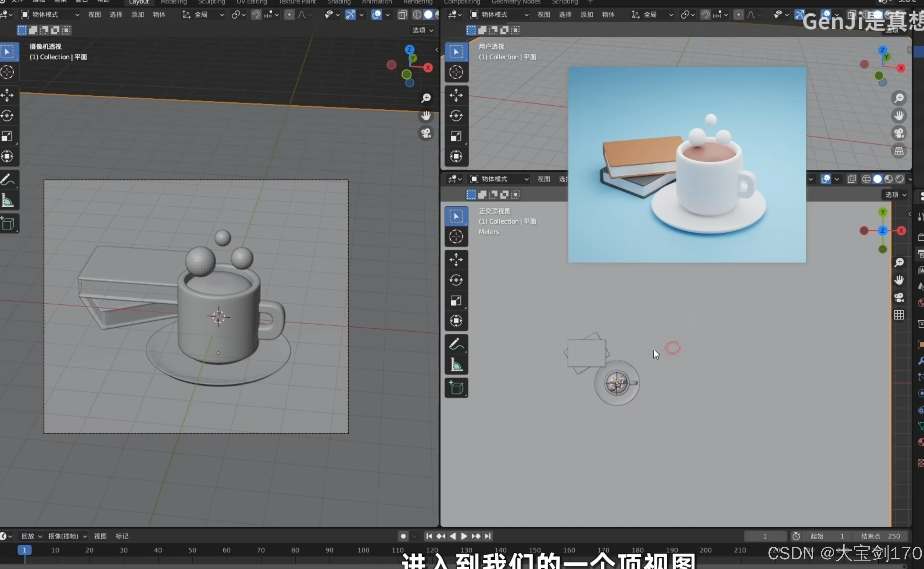Toggle auto-keying record button in timeline
This screenshot has width=924, height=569.
[x=403, y=536]
